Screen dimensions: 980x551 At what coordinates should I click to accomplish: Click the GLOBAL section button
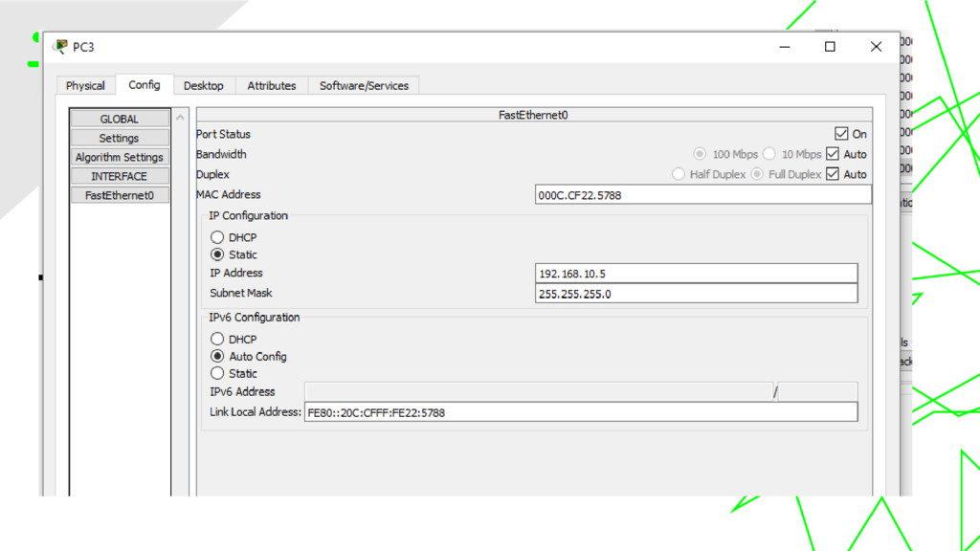(x=120, y=119)
